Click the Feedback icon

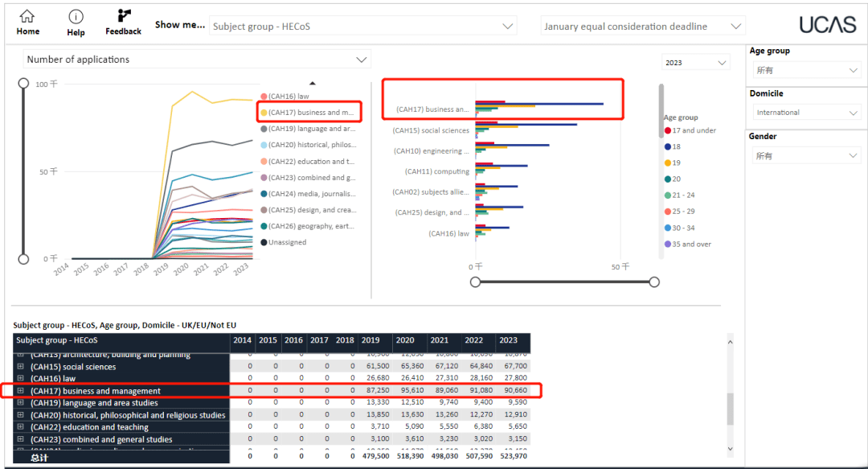coord(123,16)
